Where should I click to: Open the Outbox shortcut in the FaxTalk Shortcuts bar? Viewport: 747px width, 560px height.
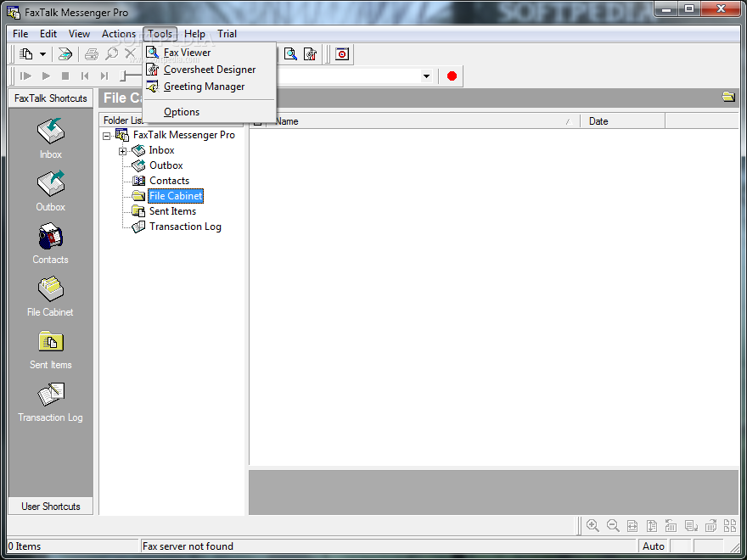coord(50,191)
